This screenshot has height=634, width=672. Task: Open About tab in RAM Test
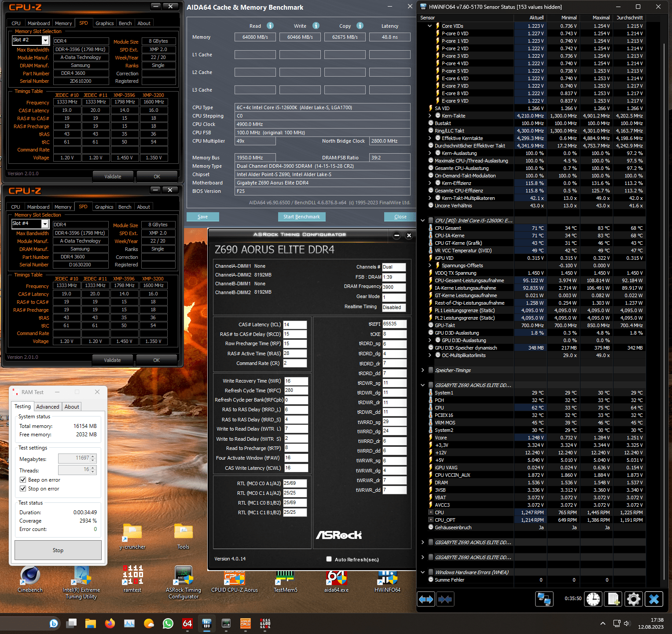coord(72,407)
